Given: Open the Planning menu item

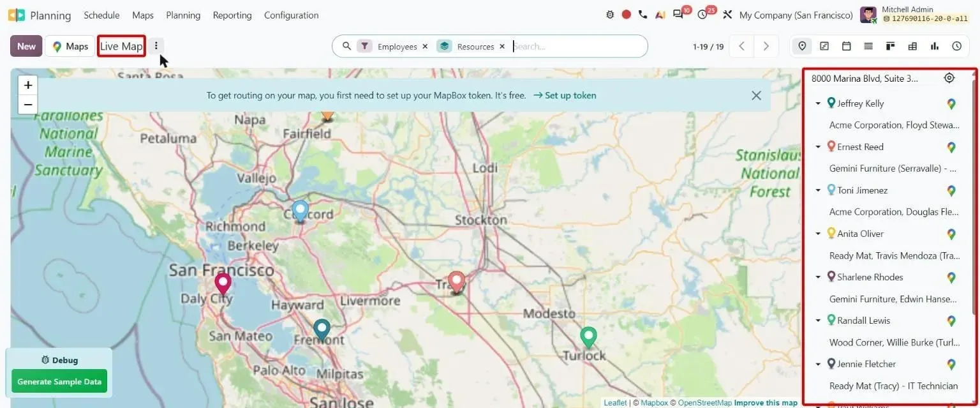Looking at the screenshot, I should tap(183, 15).
